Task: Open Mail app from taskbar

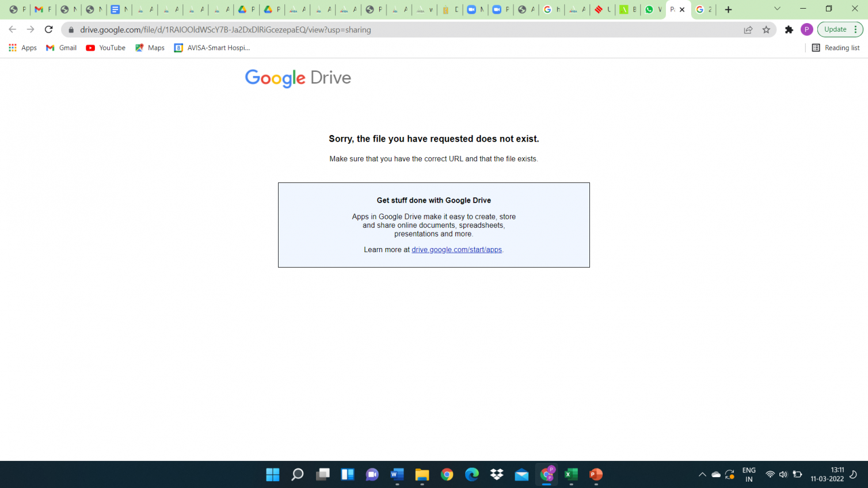Action: [x=521, y=474]
